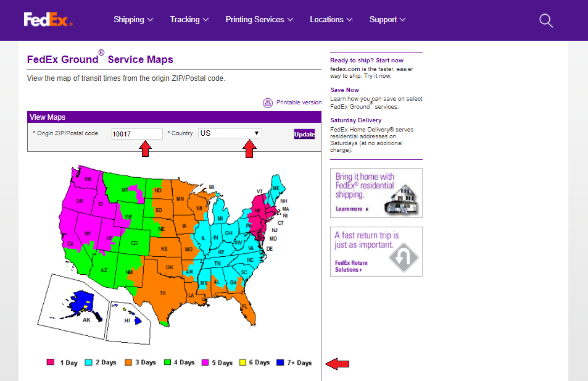
Task: Click Maine (ME) on the map
Action: tap(276, 188)
